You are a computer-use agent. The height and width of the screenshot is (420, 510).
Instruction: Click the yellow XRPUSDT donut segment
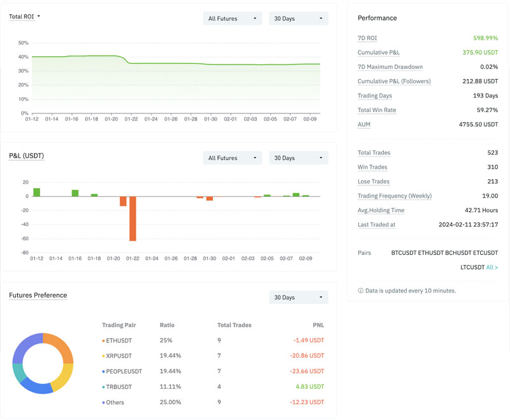64,376
